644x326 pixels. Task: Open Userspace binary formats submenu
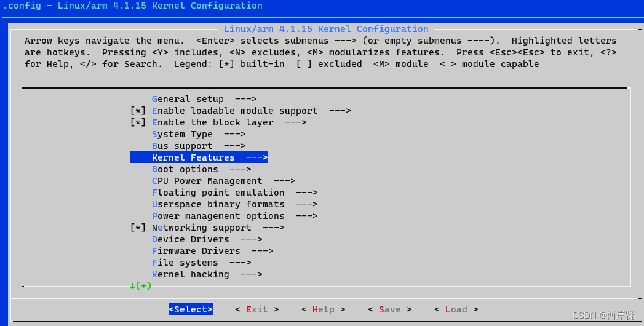[x=234, y=204]
